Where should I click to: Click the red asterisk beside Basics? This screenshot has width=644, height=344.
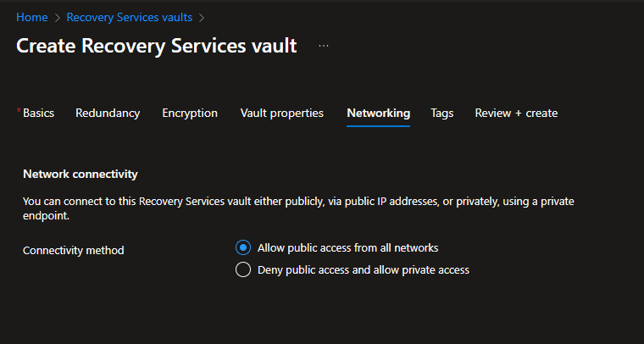[19, 110]
